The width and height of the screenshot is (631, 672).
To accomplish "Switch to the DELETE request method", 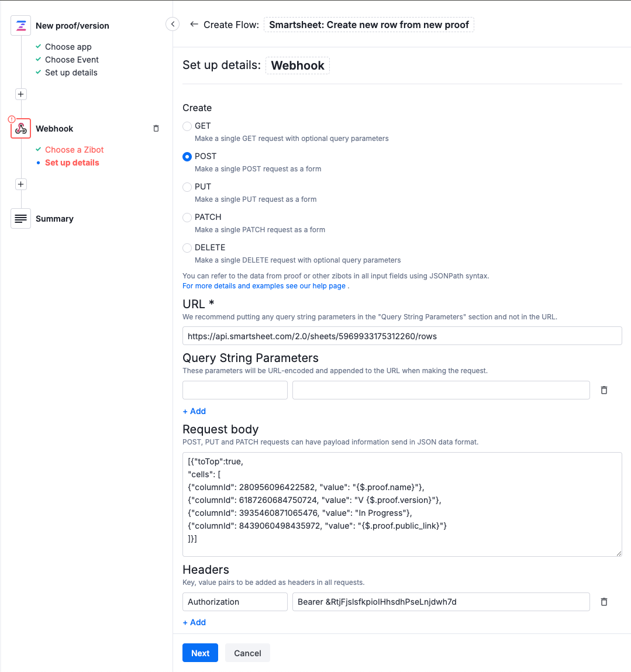I will (187, 247).
